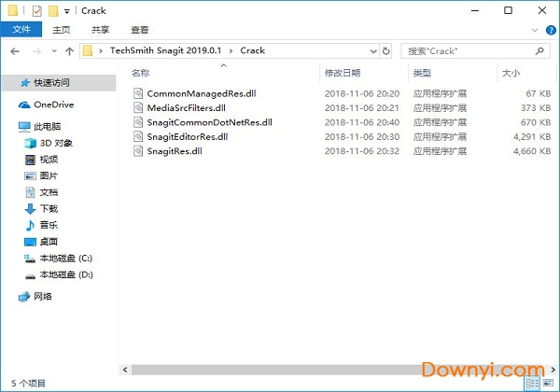Viewport: 560px width, 392px height.
Task: Switch to details view layout icon
Action: tap(533, 384)
